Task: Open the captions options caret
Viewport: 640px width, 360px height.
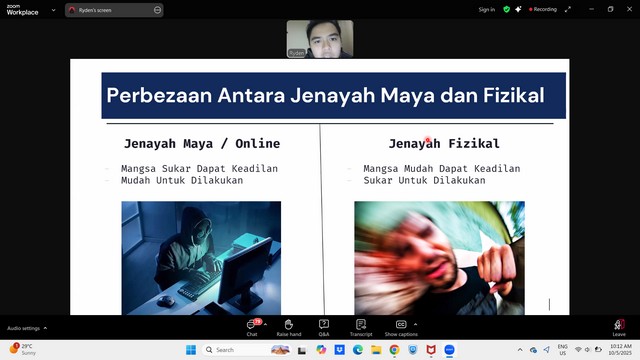Action: tap(416, 324)
